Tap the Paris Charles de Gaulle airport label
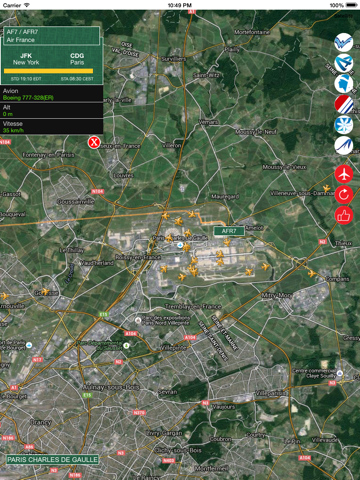This screenshot has height=480, width=360. [x=53, y=460]
